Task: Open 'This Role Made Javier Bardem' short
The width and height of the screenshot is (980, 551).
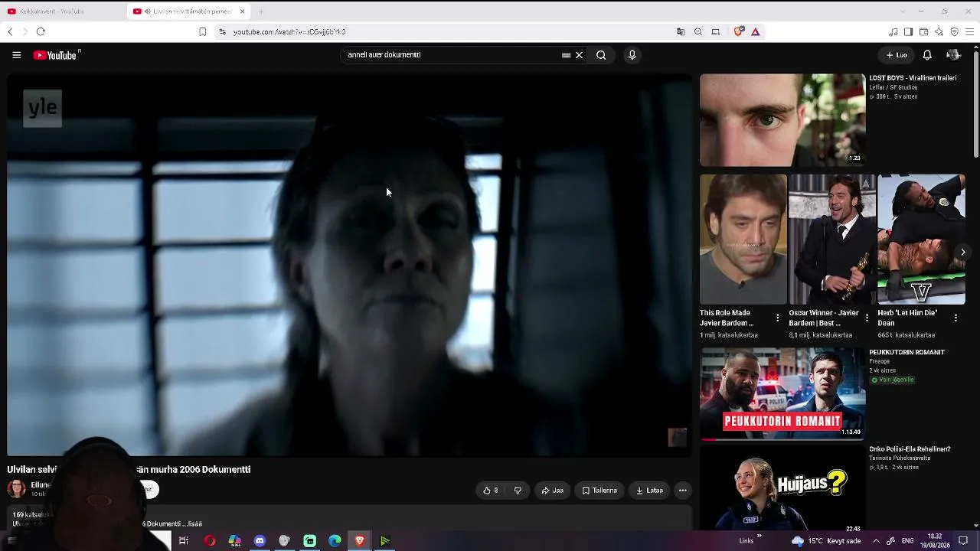Action: click(743, 240)
